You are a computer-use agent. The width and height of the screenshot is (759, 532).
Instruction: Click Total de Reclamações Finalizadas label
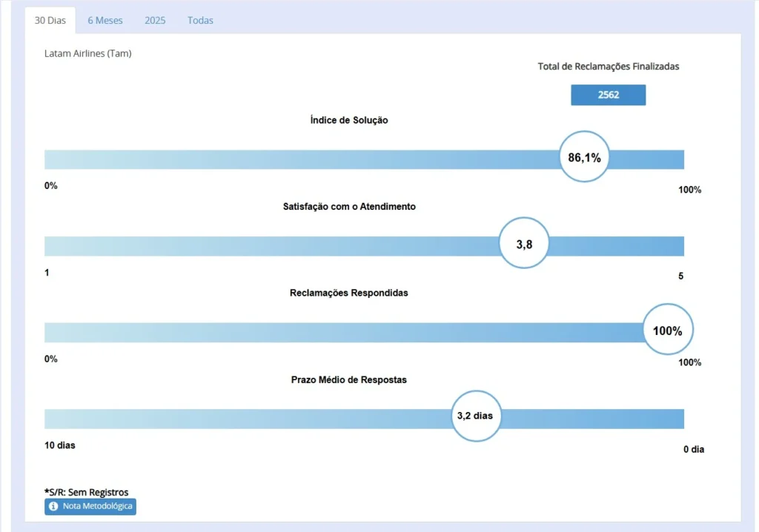click(x=608, y=66)
